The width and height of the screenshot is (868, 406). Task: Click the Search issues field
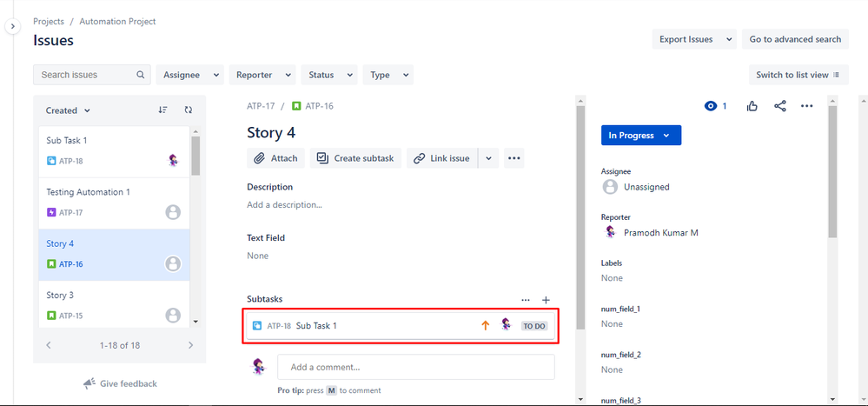pyautogui.click(x=92, y=75)
